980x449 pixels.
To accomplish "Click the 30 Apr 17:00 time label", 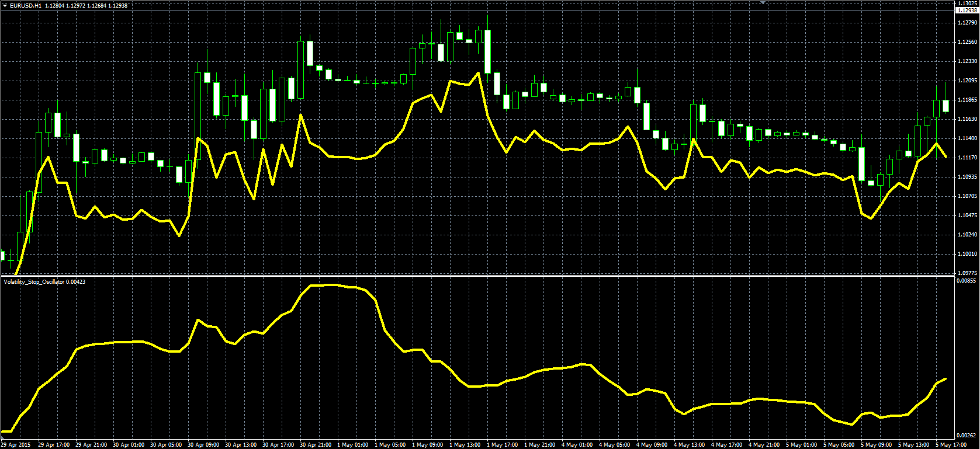I will 278,445.
